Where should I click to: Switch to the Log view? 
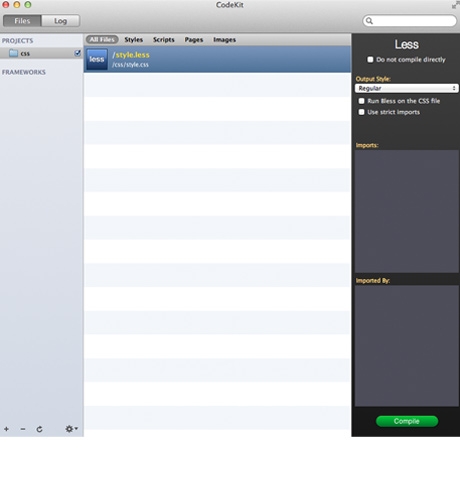60,21
